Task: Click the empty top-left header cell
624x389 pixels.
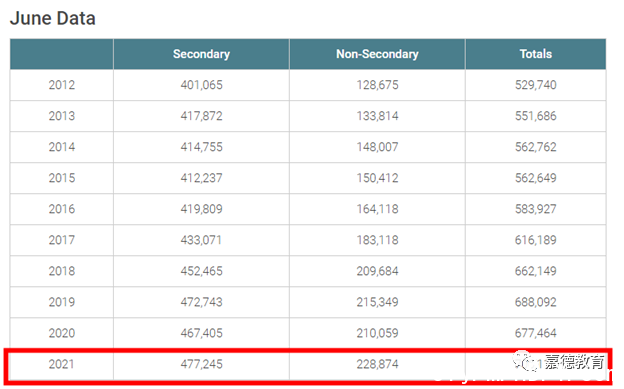Action: click(x=62, y=54)
